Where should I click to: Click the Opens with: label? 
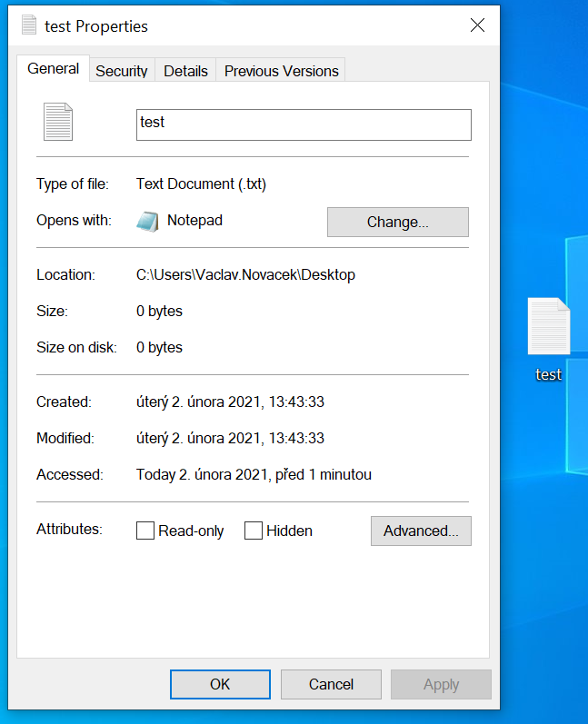point(74,220)
